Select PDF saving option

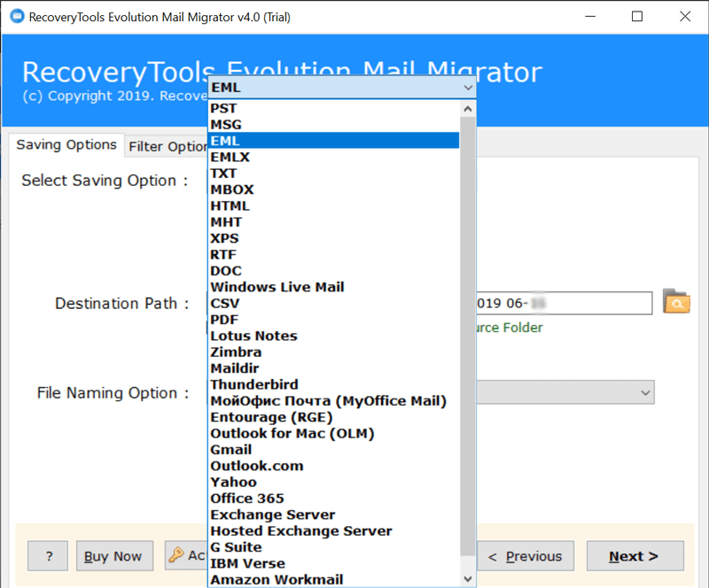pyautogui.click(x=334, y=320)
